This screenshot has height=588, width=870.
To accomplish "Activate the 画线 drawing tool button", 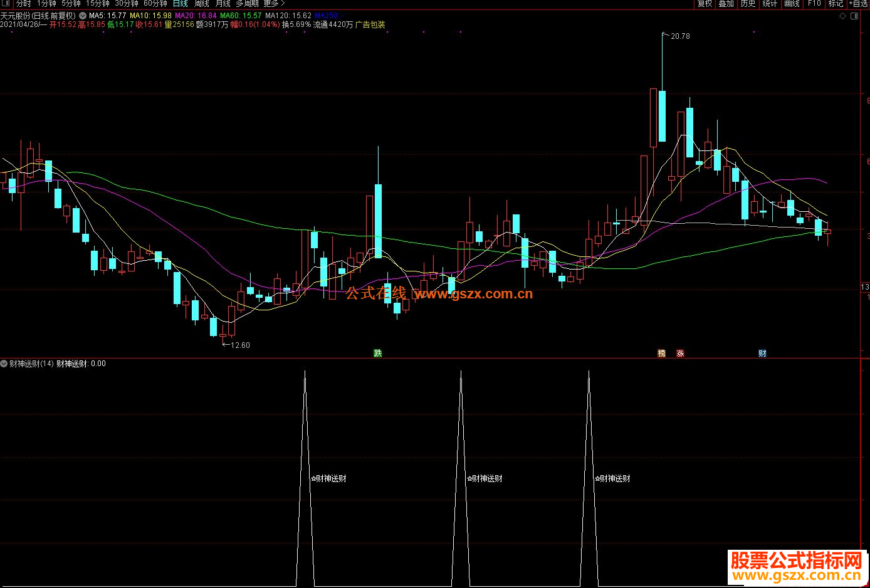I will pyautogui.click(x=792, y=3).
